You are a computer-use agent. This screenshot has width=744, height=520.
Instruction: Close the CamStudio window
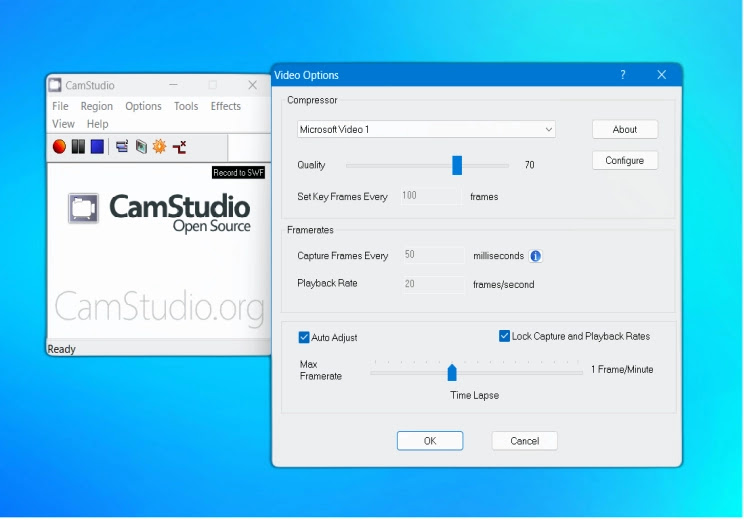(x=252, y=85)
